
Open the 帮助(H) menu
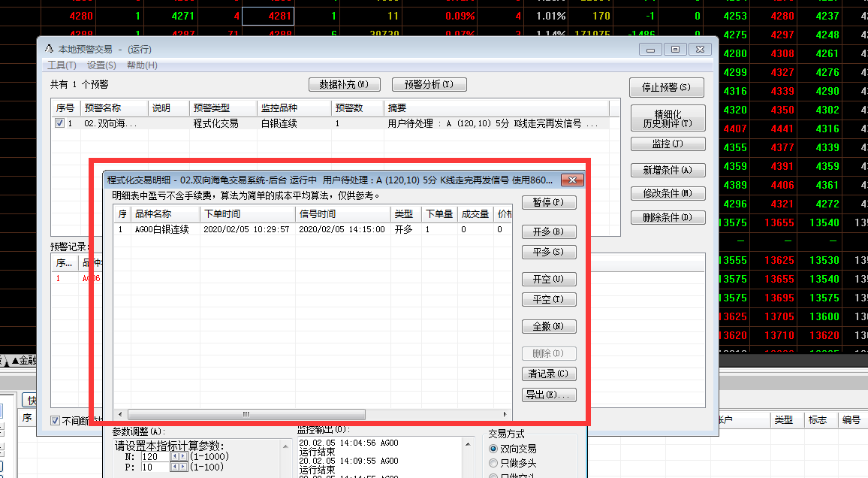click(x=142, y=65)
